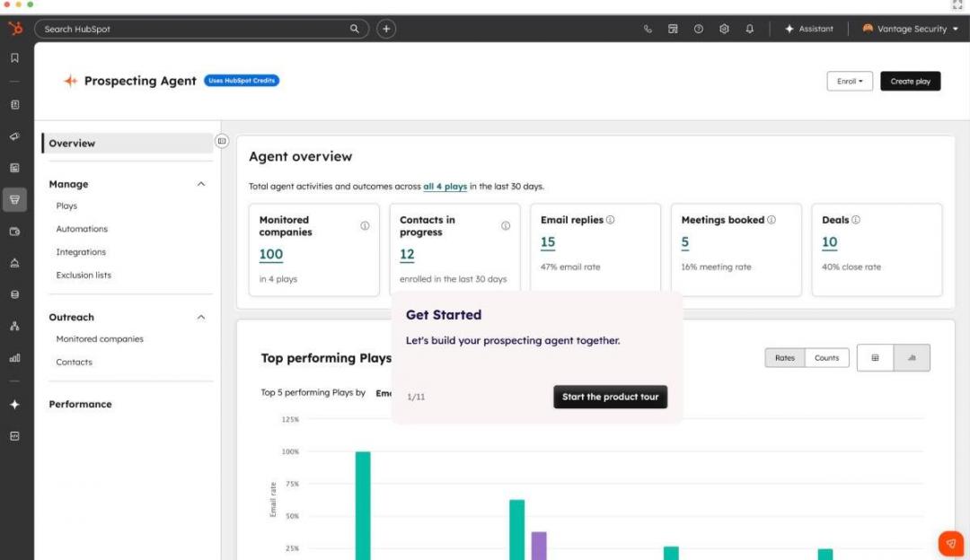Image resolution: width=970 pixels, height=560 pixels.
Task: Click the plus quick-create button
Action: tap(386, 29)
